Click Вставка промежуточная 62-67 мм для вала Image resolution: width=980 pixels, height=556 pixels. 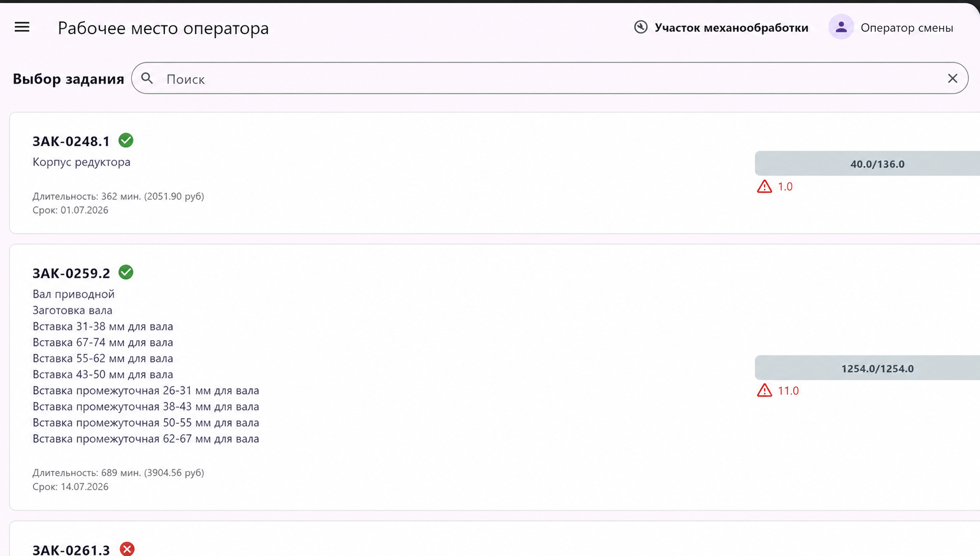pyautogui.click(x=146, y=438)
